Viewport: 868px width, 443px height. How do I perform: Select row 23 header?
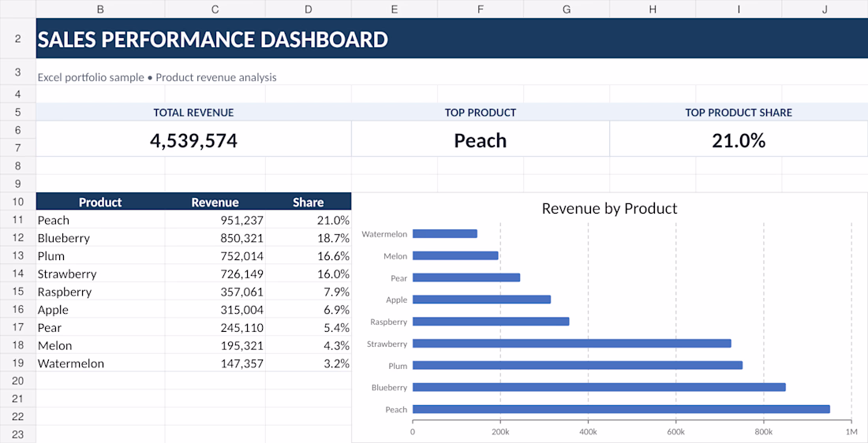pos(17,434)
